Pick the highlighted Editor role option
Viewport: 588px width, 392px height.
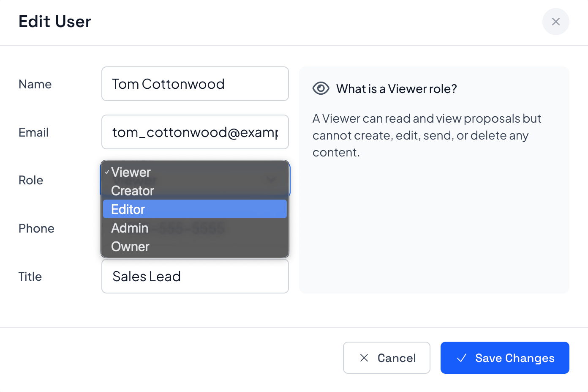(194, 209)
